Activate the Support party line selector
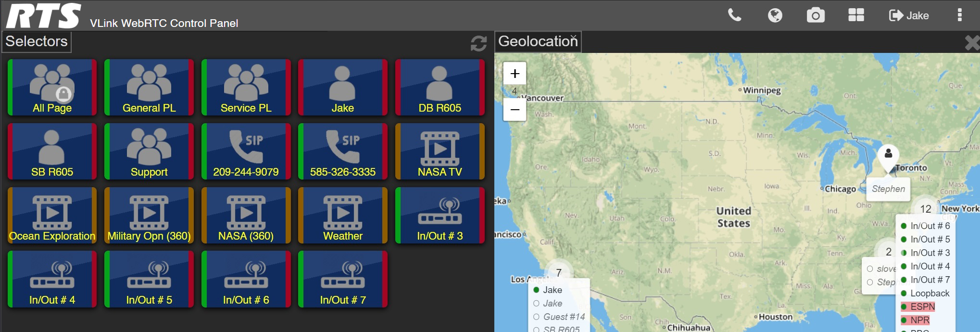 coord(149,151)
